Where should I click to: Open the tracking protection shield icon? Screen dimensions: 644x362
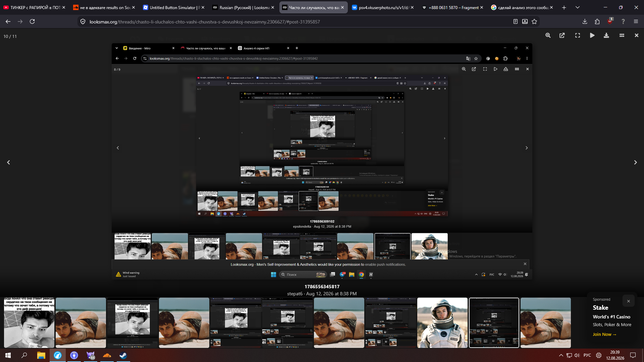click(x=83, y=22)
